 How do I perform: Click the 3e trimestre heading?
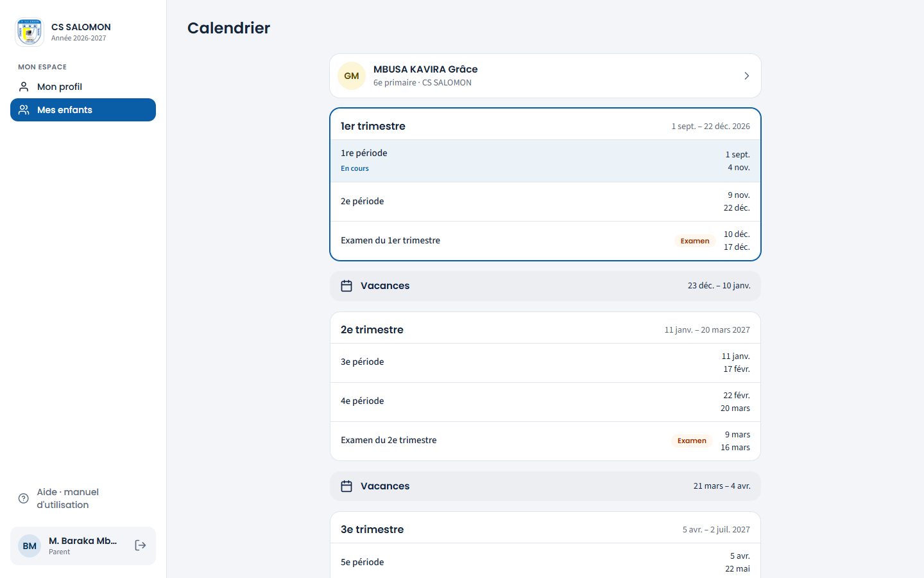372,529
